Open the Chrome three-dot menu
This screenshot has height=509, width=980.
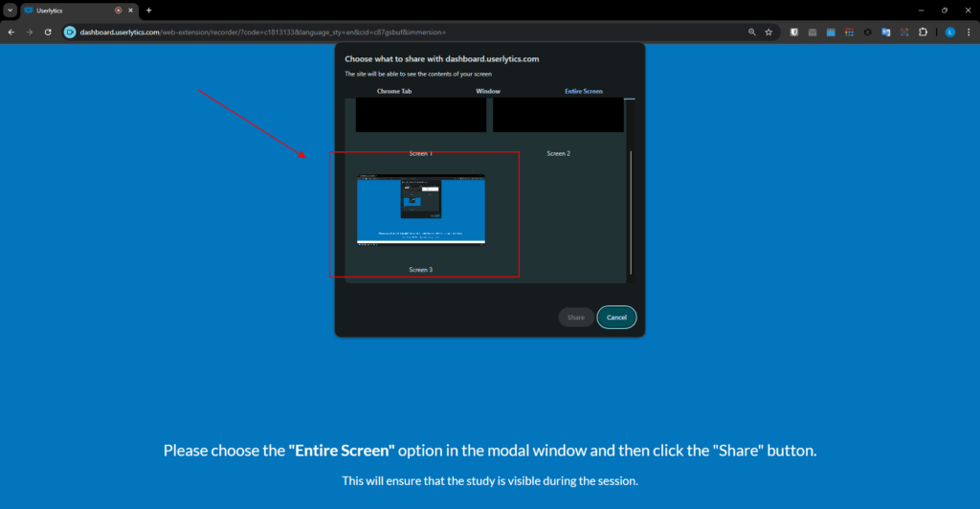pyautogui.click(x=969, y=32)
